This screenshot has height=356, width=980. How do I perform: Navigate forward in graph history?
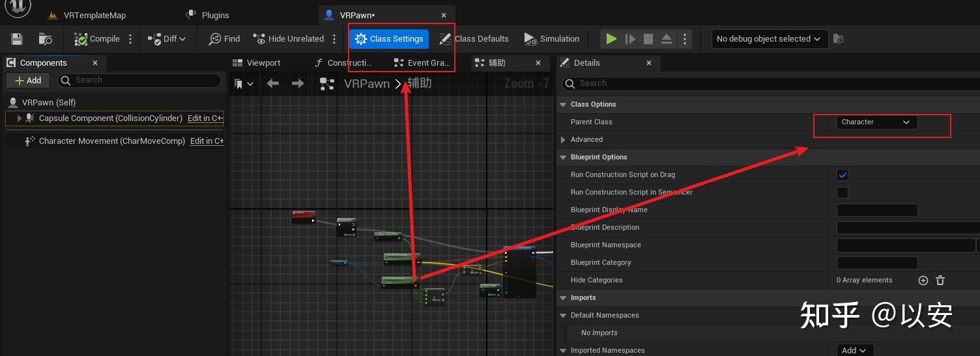(x=298, y=84)
